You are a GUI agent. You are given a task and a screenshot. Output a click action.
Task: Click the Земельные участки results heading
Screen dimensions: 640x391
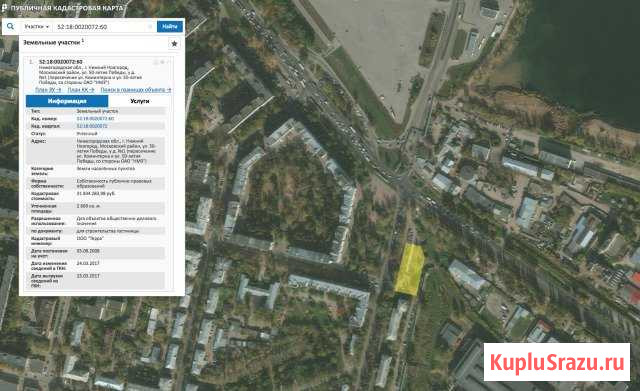tap(52, 42)
